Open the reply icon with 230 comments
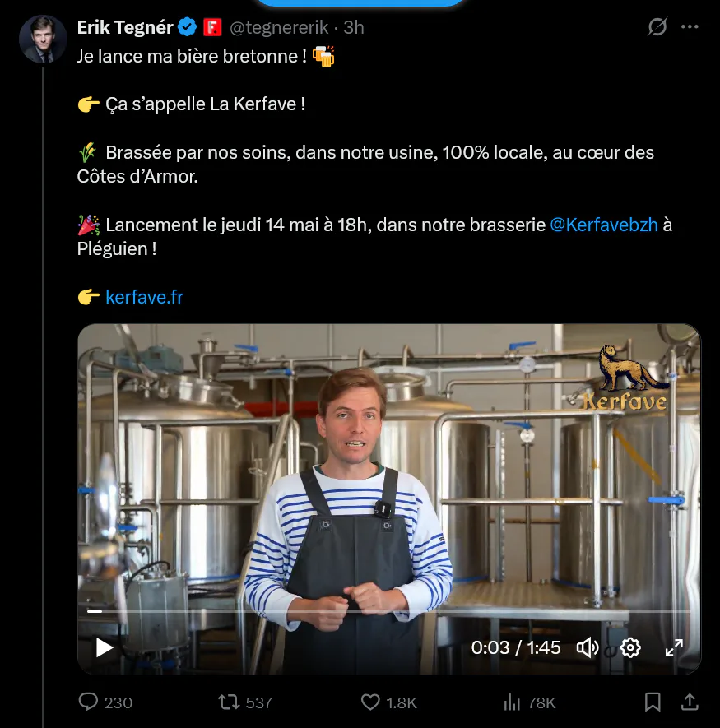The width and height of the screenshot is (720, 728). pos(88,702)
